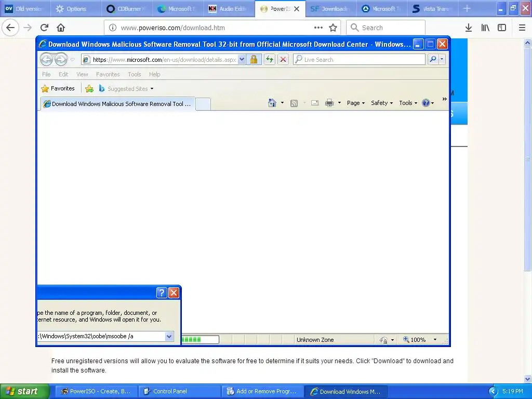532x399 pixels.
Task: Open Edit menu in Internet Explorer
Action: [63, 74]
